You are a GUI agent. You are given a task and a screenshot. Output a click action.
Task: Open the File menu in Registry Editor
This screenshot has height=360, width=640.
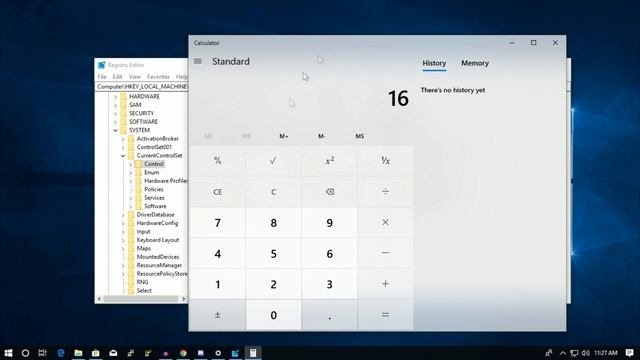[x=102, y=77]
